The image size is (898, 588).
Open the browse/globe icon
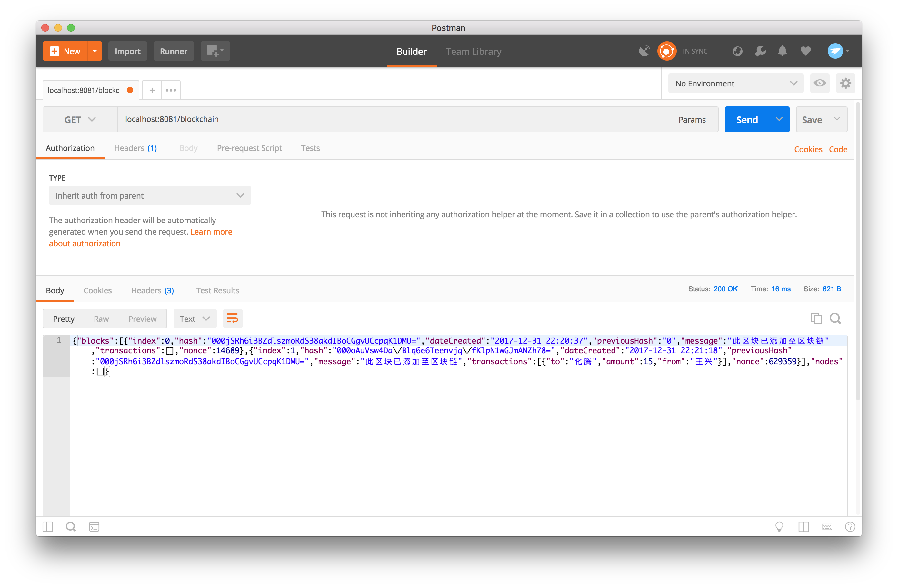click(737, 51)
